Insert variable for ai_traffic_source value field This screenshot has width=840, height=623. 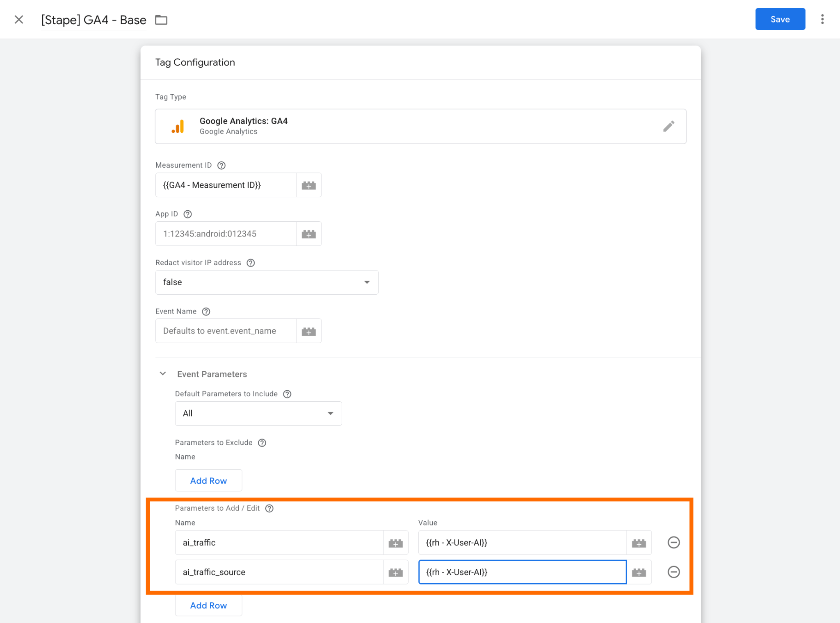click(x=639, y=572)
